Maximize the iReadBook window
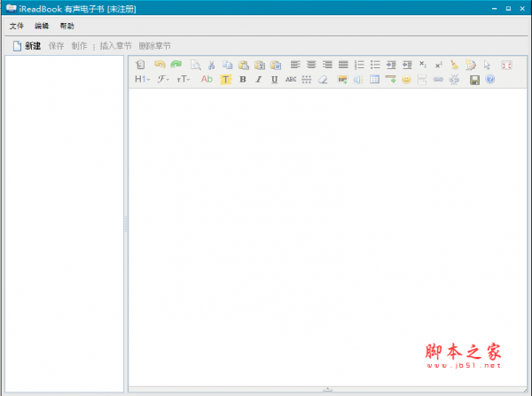The height and width of the screenshot is (396, 532). click(508, 9)
